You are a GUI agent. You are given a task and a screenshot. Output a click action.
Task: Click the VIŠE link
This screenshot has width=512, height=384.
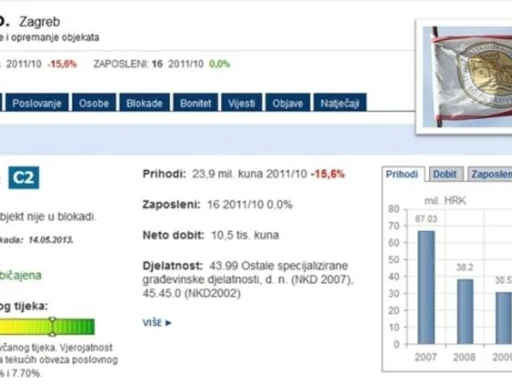(x=152, y=323)
